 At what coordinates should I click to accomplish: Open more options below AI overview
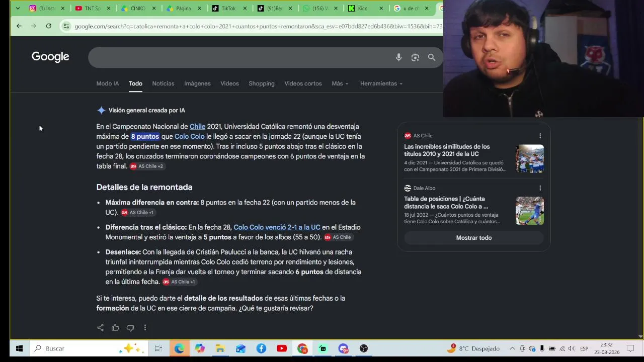pos(145,328)
